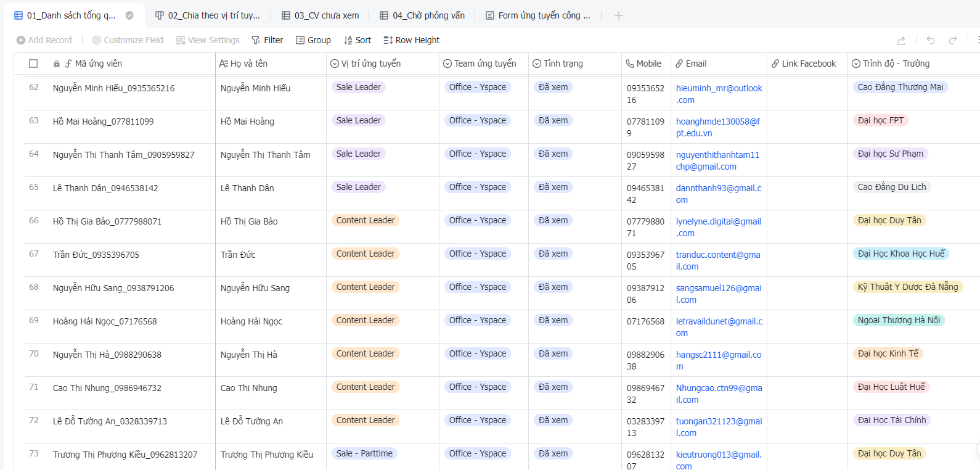The height and width of the screenshot is (470, 980).
Task: Open Customize Field settings
Action: point(128,40)
